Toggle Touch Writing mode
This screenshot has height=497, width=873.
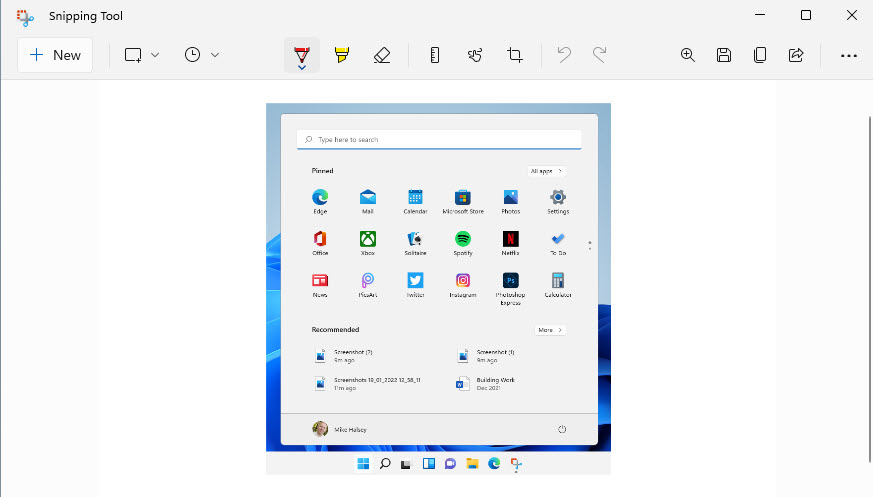475,55
